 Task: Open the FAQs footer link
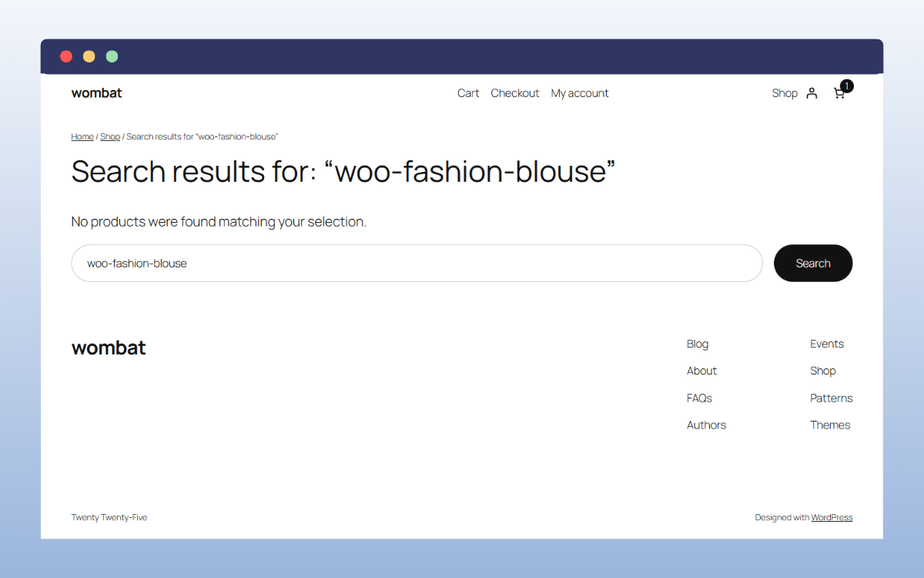(699, 398)
